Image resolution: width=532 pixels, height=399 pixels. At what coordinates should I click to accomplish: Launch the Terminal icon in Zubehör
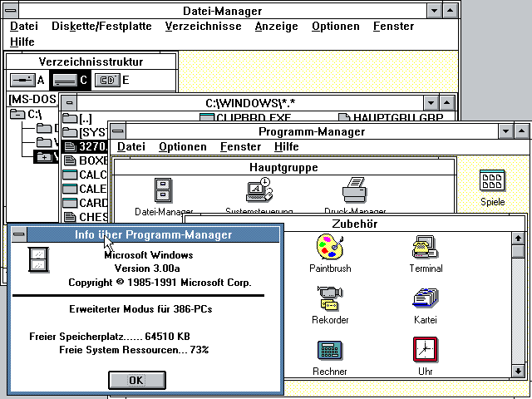click(x=426, y=249)
